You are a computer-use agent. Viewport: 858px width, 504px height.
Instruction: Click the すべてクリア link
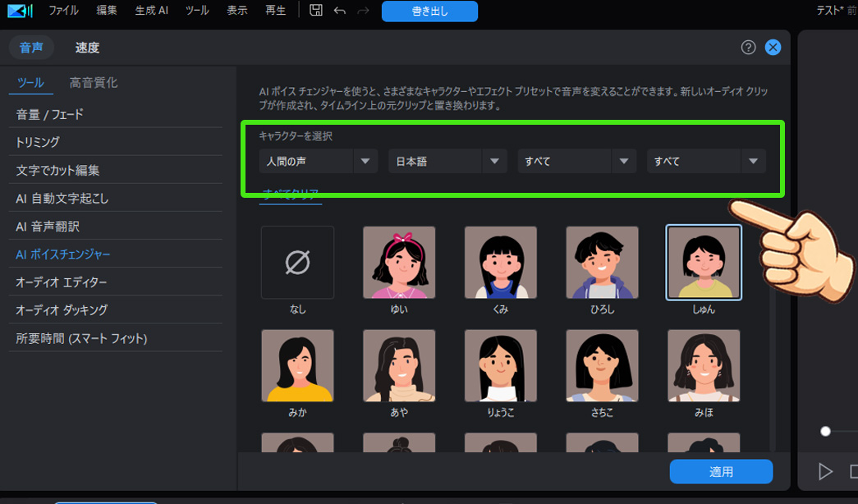291,195
